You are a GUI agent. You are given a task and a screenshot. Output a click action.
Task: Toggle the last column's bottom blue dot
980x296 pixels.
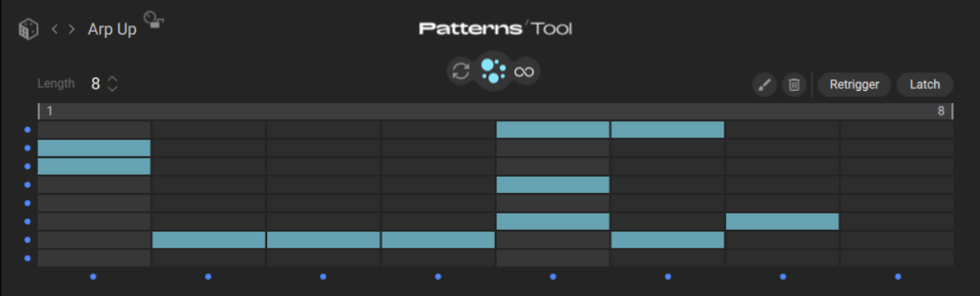[898, 276]
